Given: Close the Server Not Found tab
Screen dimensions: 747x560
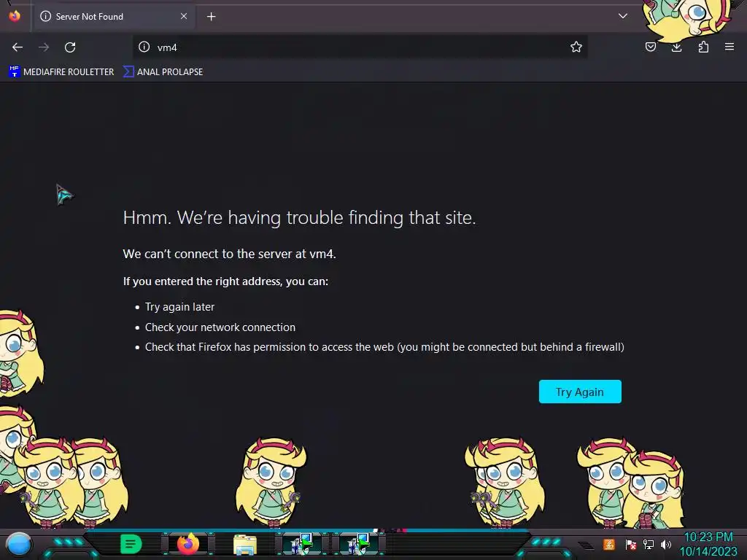Looking at the screenshot, I should (x=184, y=16).
